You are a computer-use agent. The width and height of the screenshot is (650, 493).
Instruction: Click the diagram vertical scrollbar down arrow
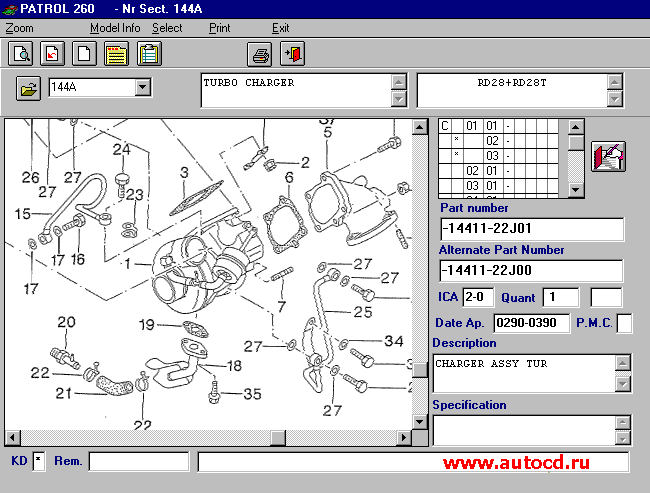point(420,422)
